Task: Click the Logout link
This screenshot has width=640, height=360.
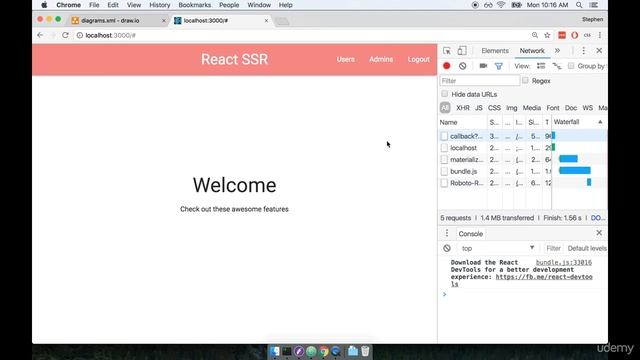Action: tap(418, 59)
